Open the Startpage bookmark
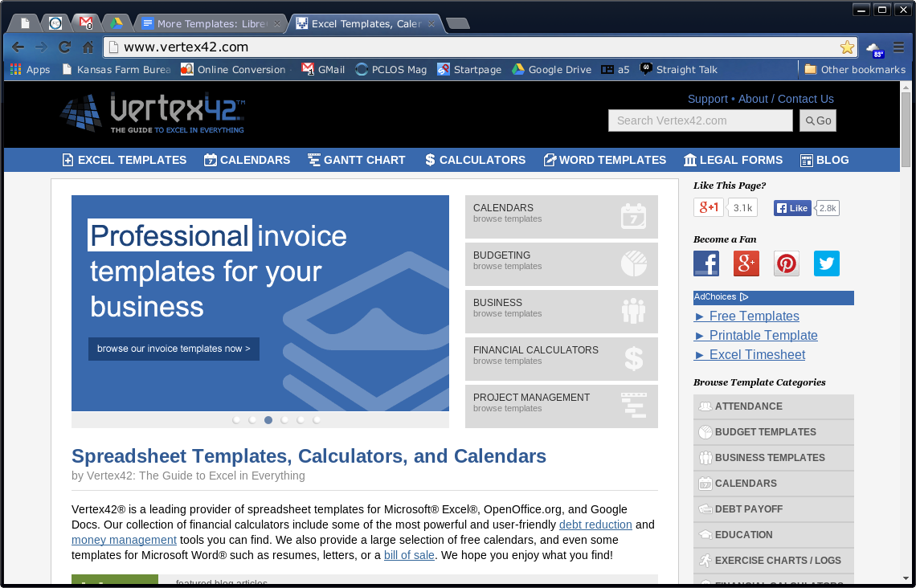Image resolution: width=916 pixels, height=588 pixels. (469, 70)
